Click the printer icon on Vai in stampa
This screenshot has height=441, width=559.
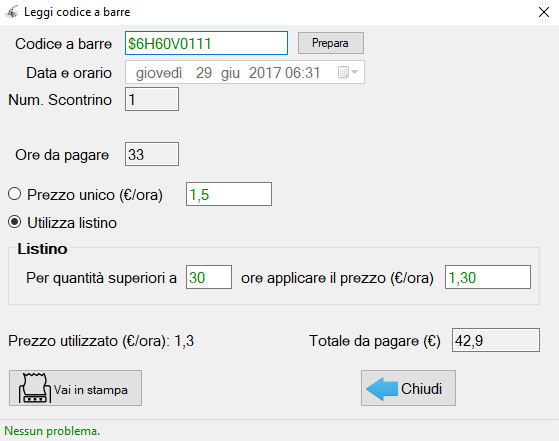[35, 388]
